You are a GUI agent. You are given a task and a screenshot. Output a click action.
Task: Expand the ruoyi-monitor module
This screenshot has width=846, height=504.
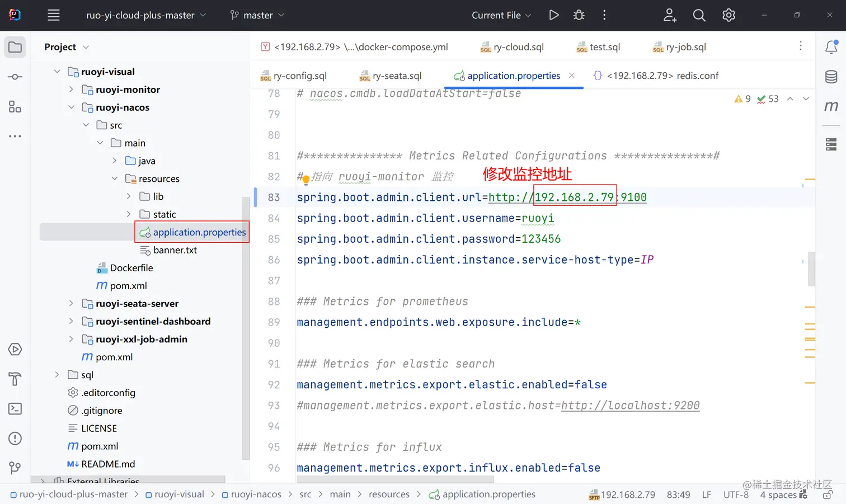[x=71, y=90]
